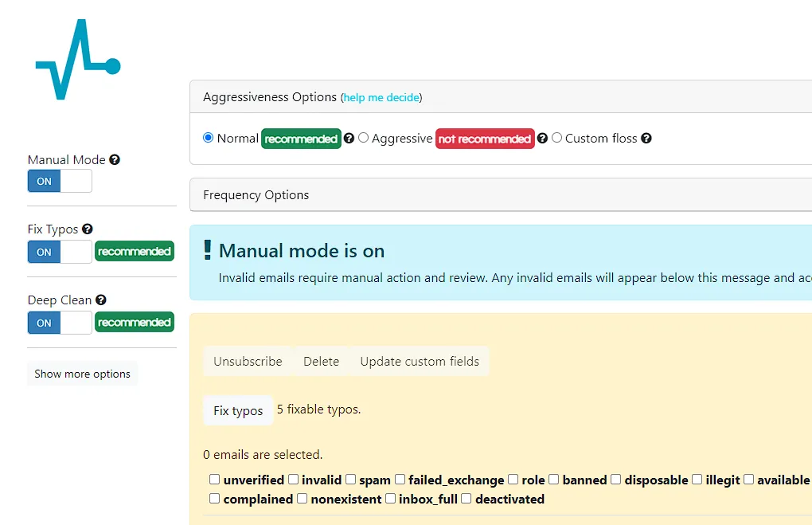This screenshot has height=525, width=812.
Task: Select the Aggressive radio option
Action: click(x=364, y=138)
